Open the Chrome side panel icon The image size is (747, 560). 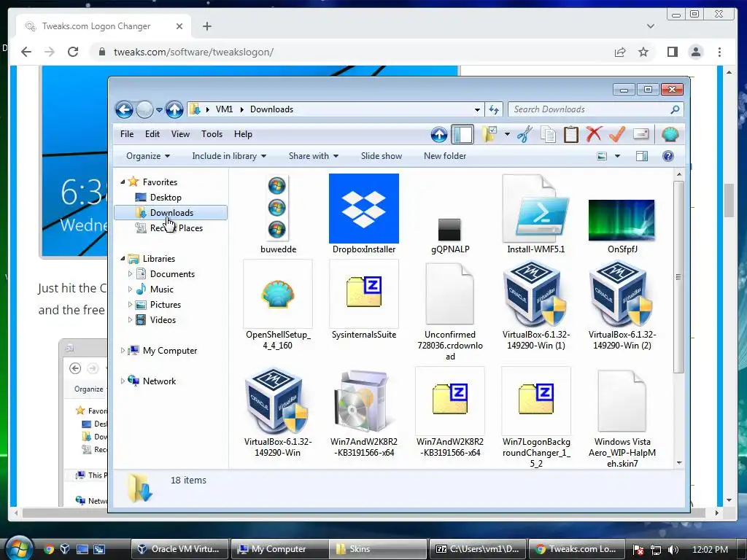point(672,52)
